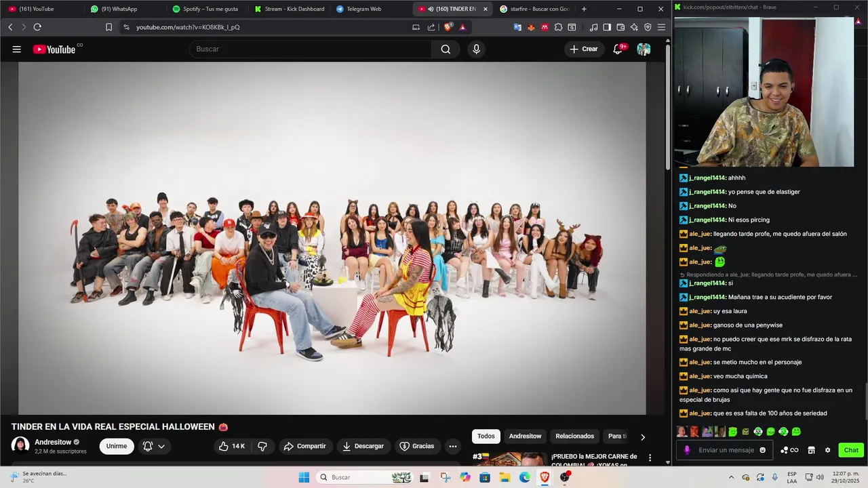Close the current TINDER EN video tab
Image resolution: width=868 pixels, height=488 pixels.
[485, 9]
